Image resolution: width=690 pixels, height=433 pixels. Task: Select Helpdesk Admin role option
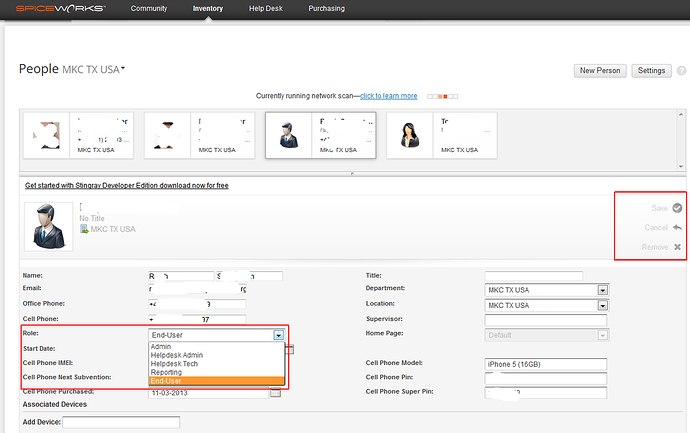click(x=217, y=355)
